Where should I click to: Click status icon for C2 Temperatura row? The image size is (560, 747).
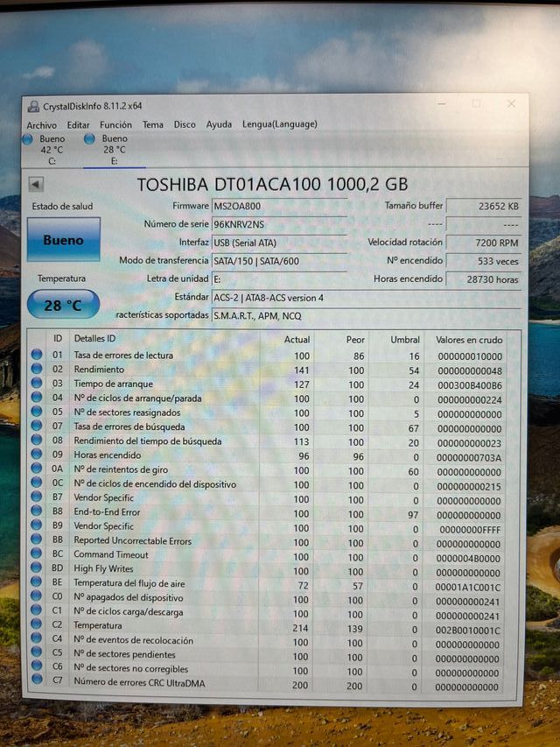pos(37,624)
